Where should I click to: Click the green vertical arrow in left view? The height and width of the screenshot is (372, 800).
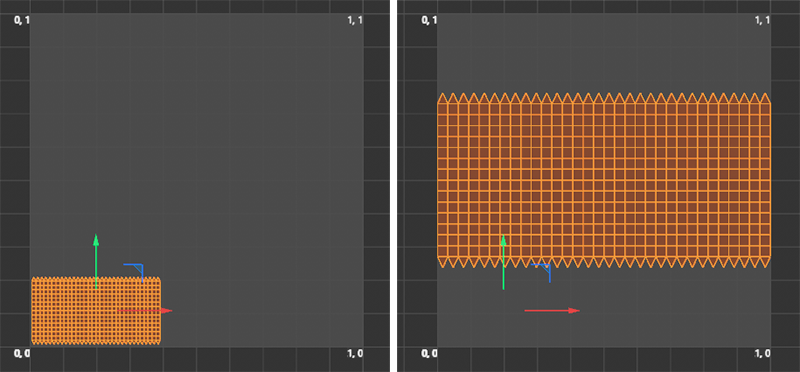coord(96,261)
